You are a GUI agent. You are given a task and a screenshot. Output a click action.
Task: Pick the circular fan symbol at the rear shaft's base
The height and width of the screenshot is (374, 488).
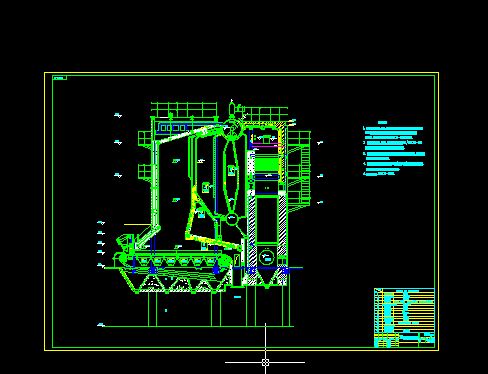pyautogui.click(x=267, y=257)
